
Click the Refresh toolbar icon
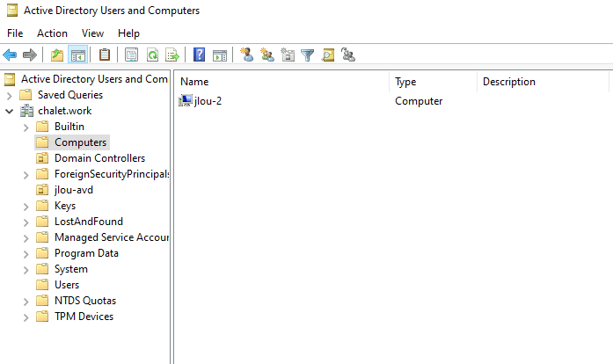pos(152,55)
